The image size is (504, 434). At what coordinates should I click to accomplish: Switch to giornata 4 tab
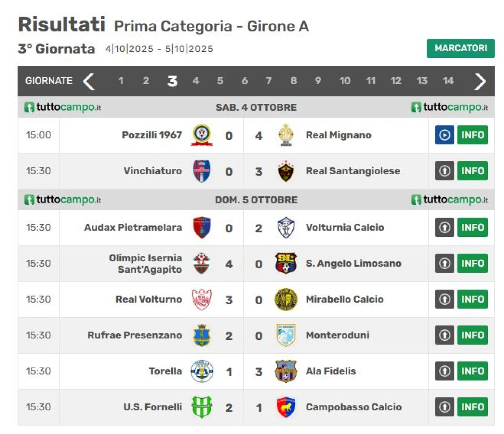(196, 81)
